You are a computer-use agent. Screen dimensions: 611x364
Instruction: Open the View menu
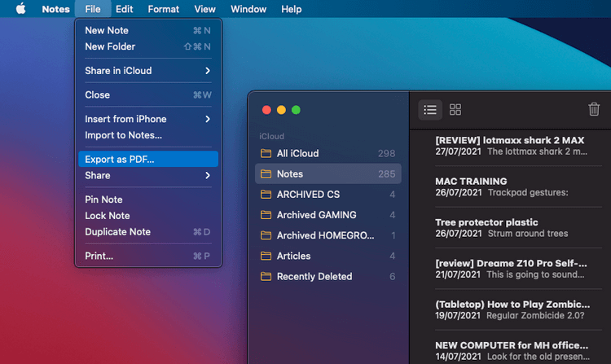pyautogui.click(x=205, y=9)
